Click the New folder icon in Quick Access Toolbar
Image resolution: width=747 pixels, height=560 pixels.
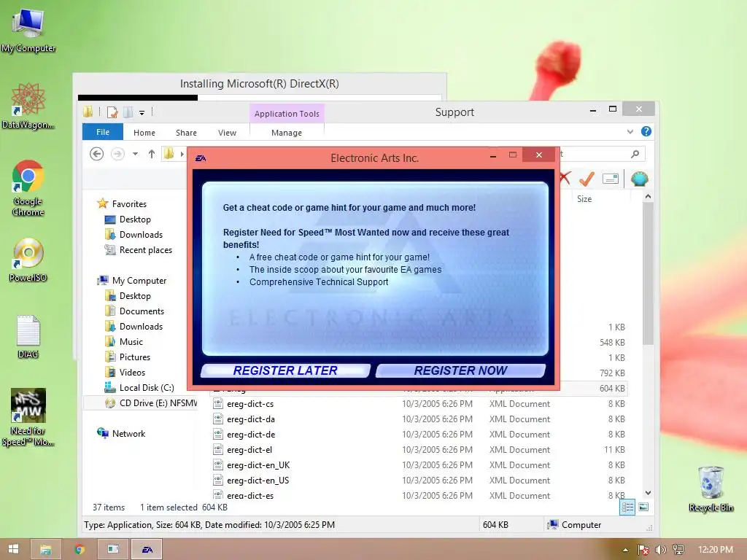pos(128,112)
